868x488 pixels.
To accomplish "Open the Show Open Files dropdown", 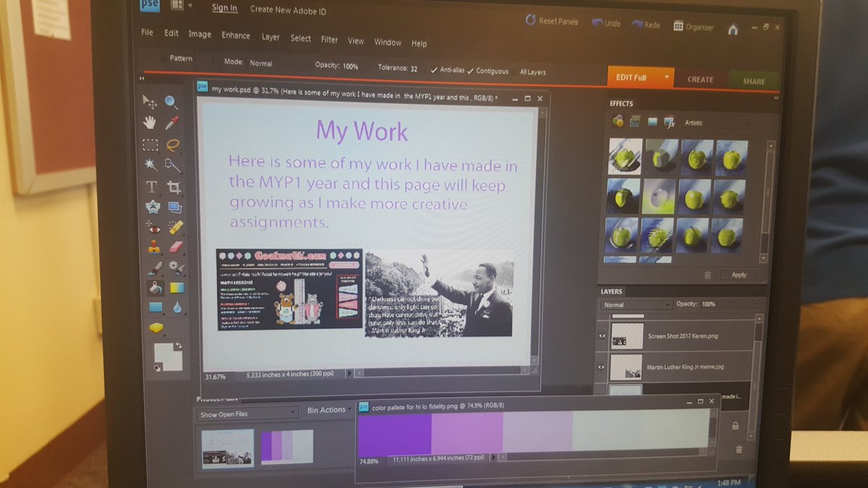I will [247, 414].
